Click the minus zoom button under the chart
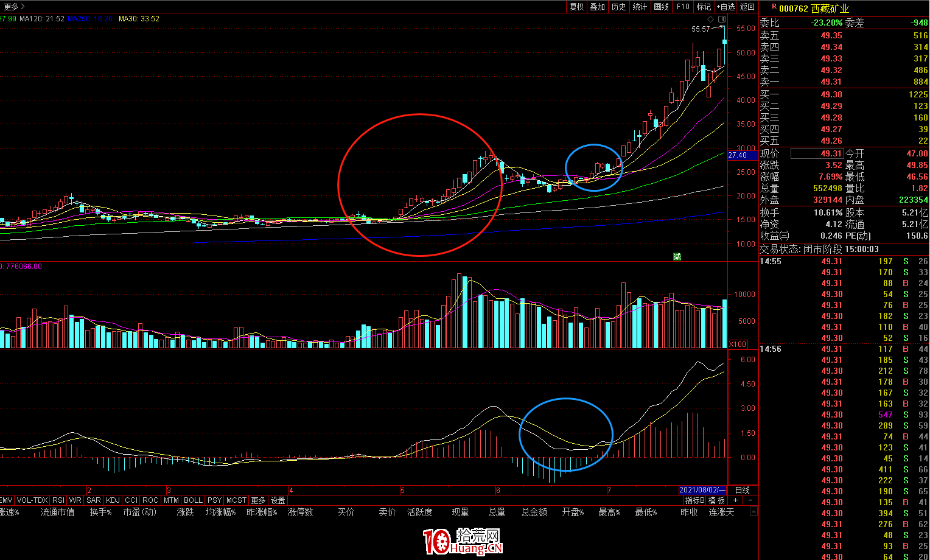The width and height of the screenshot is (930, 560). [750, 500]
